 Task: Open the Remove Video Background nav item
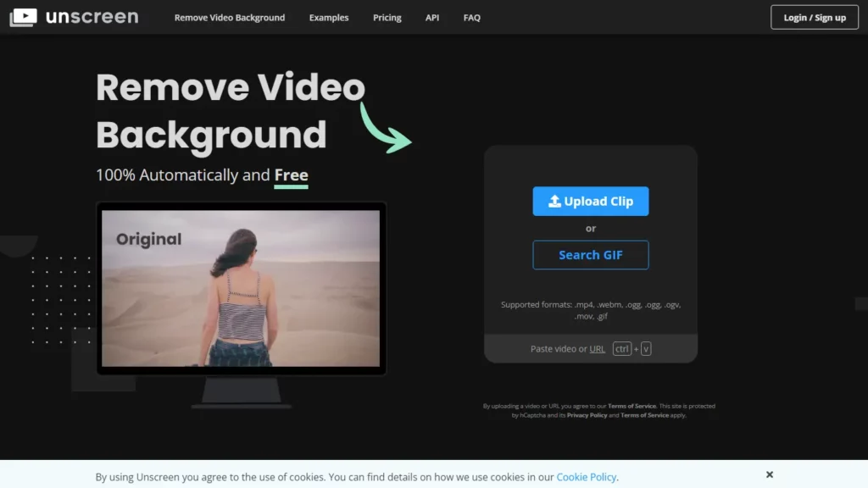click(229, 17)
